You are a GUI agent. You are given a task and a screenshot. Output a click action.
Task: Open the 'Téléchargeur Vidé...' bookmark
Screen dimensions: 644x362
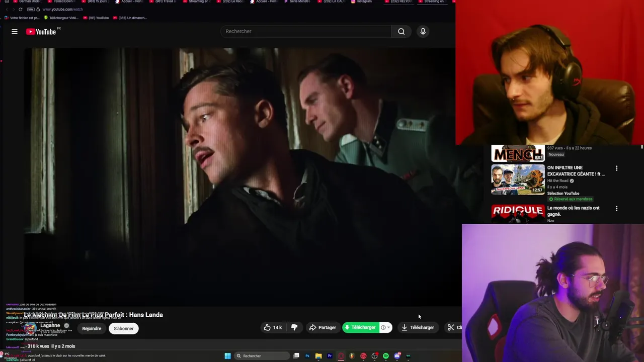pyautogui.click(x=61, y=18)
